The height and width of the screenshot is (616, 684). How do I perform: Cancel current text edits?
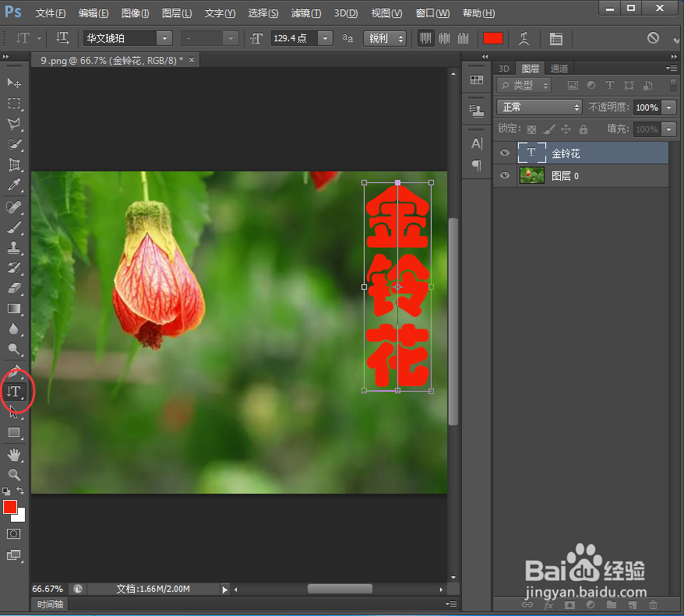pyautogui.click(x=653, y=38)
